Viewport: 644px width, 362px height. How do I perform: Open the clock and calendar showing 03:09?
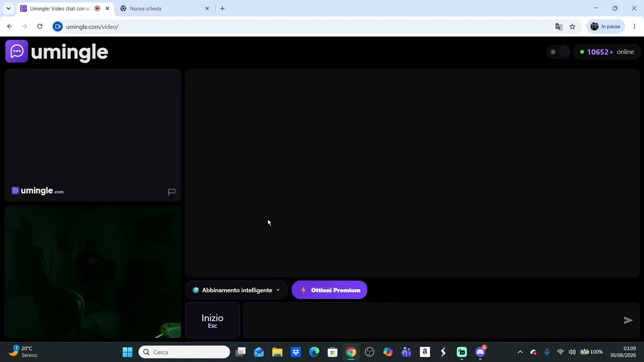point(623,352)
